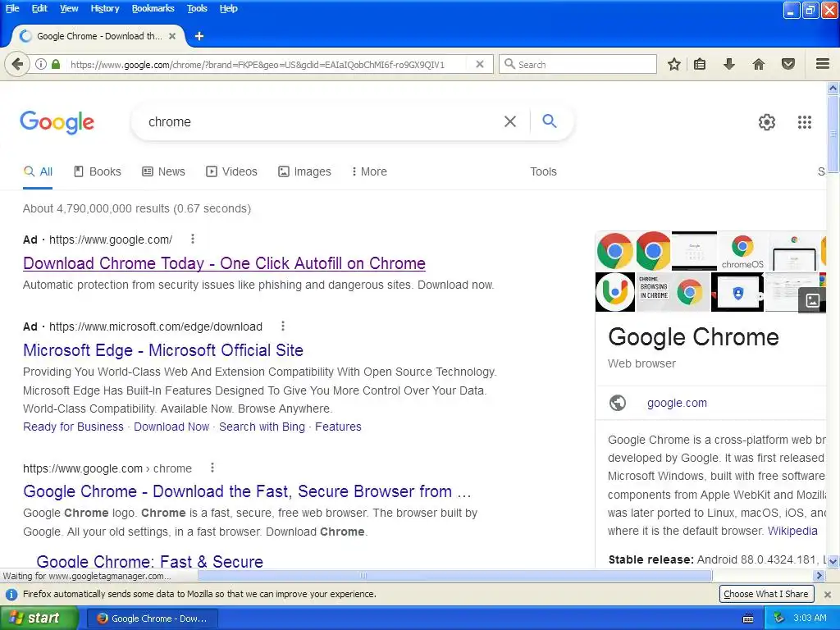The width and height of the screenshot is (840, 630).
Task: Open a new tab with plus icon
Action: click(x=199, y=36)
